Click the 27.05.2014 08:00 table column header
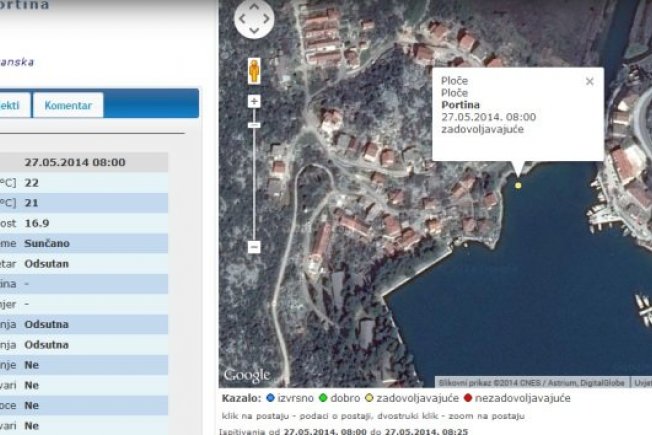 pyautogui.click(x=75, y=162)
